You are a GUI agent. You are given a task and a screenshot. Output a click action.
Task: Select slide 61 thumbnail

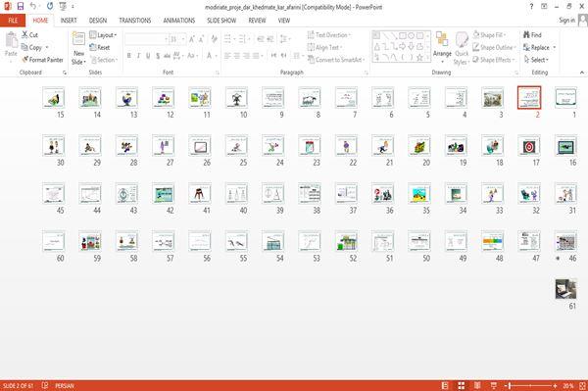tap(565, 289)
